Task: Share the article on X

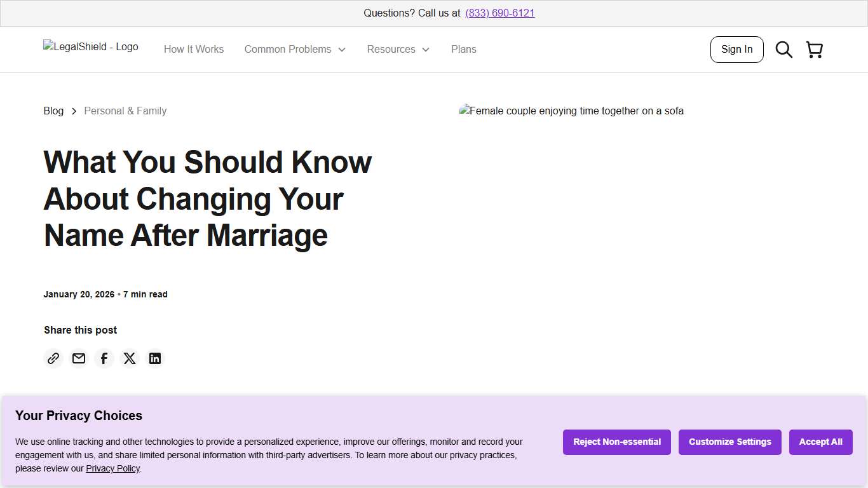Action: [x=130, y=358]
